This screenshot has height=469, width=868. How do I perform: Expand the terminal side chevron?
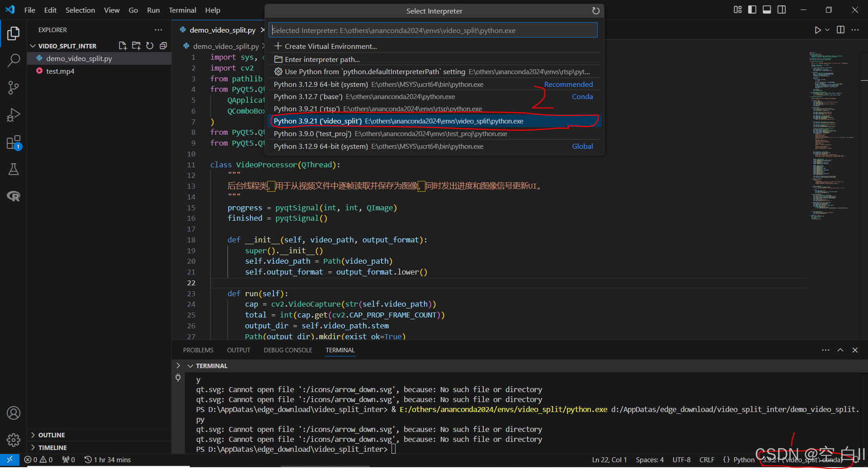point(178,365)
